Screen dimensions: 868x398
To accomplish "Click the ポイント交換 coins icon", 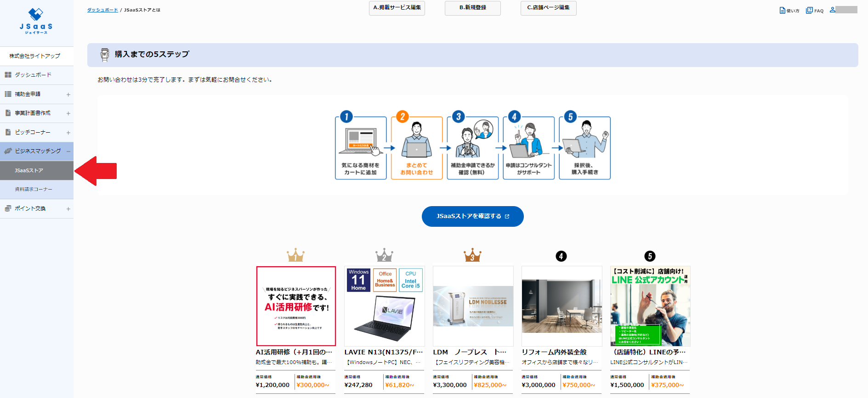I will click(8, 208).
